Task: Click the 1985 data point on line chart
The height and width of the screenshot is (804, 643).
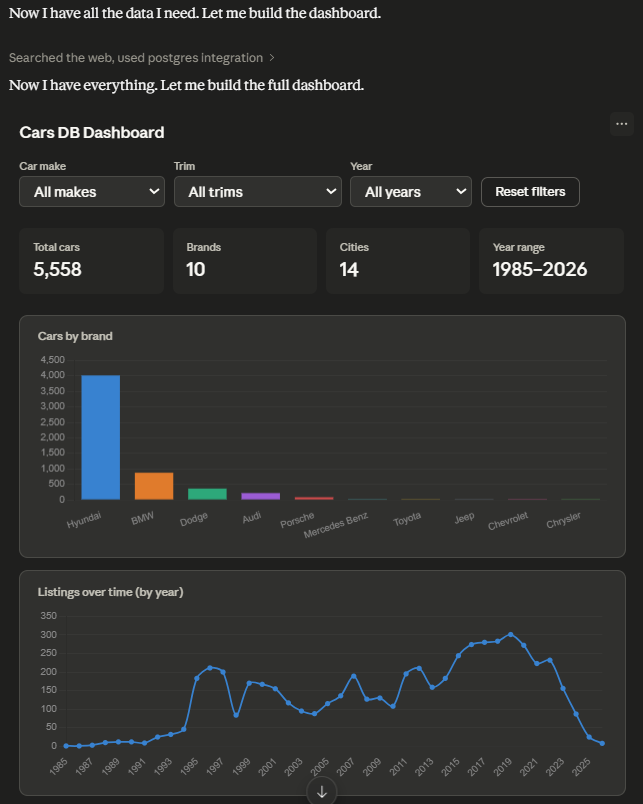Action: pyautogui.click(x=66, y=746)
